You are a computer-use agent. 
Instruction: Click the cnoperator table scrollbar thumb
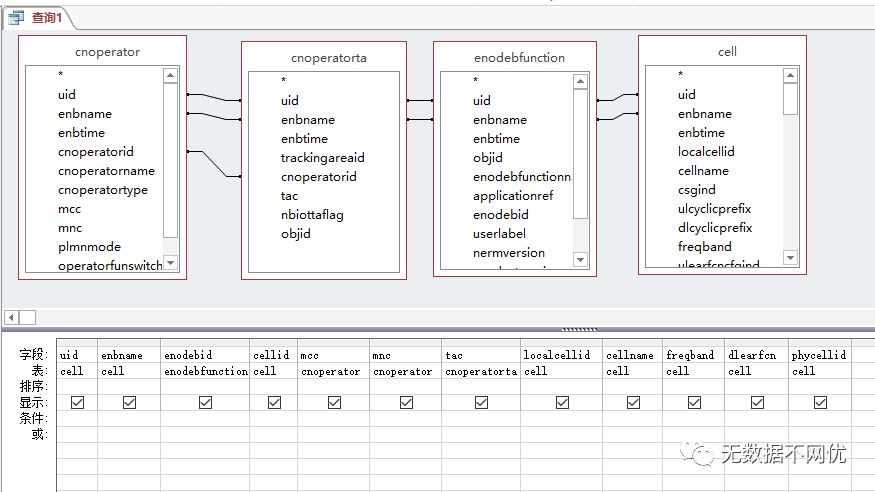(x=171, y=160)
